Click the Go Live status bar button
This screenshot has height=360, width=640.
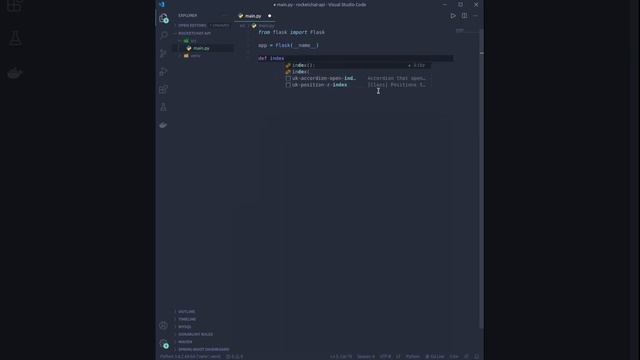[x=435, y=356]
